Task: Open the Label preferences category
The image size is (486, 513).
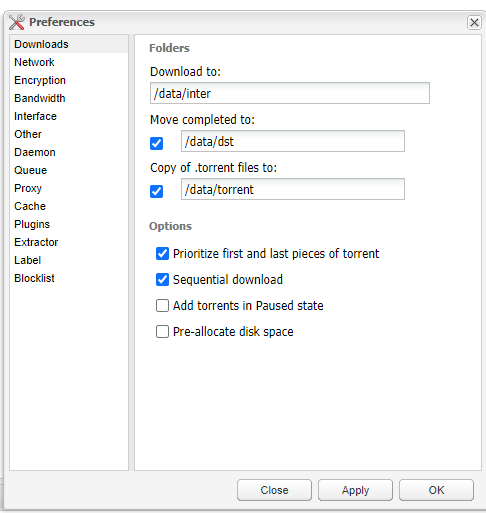Action: pos(69,260)
